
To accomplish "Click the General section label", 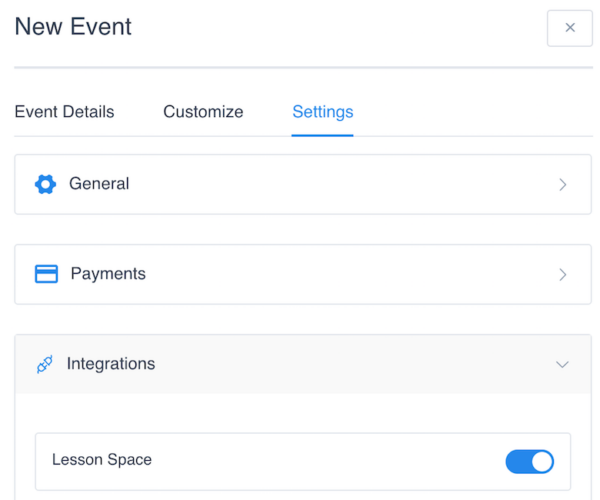I will click(99, 184).
